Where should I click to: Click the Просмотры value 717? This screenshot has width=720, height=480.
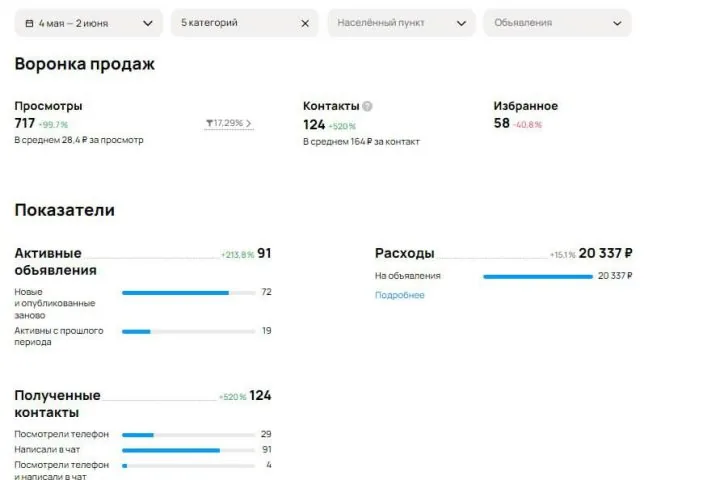(25, 123)
